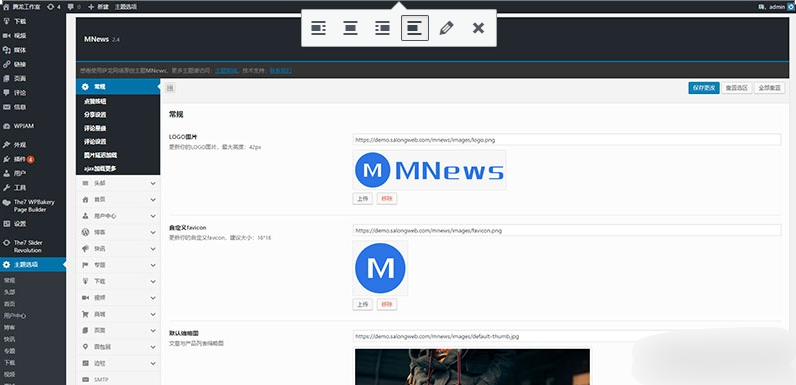Image resolution: width=796 pixels, height=385 pixels.
Task: Select the no alignment icon in image toolbar
Action: pos(415,28)
